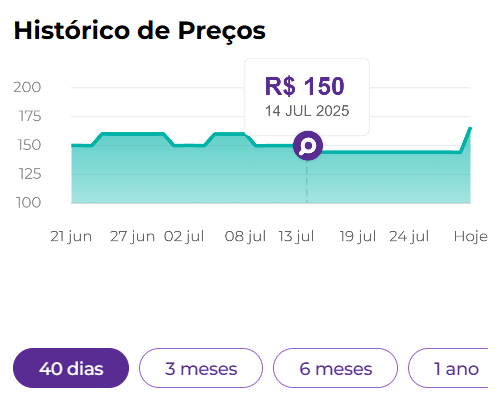Click the purple magnifier marker on the chart
The width and height of the screenshot is (497, 399).
click(308, 146)
